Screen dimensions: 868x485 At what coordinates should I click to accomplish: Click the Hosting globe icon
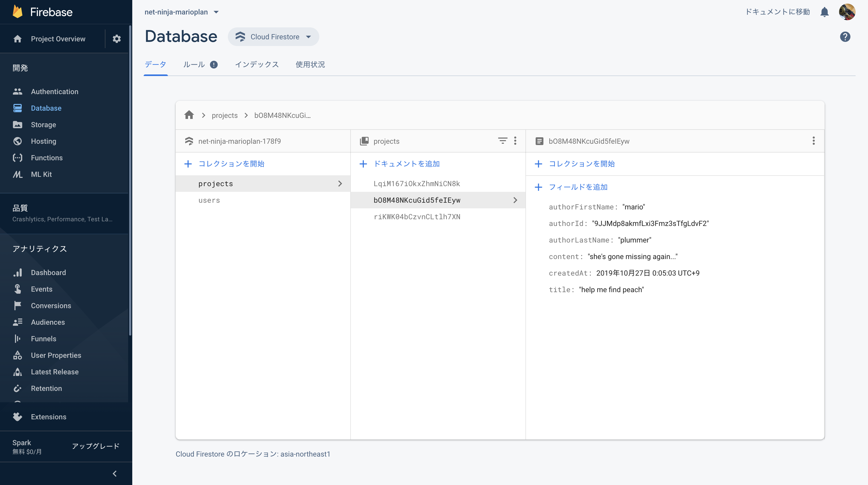tap(18, 141)
